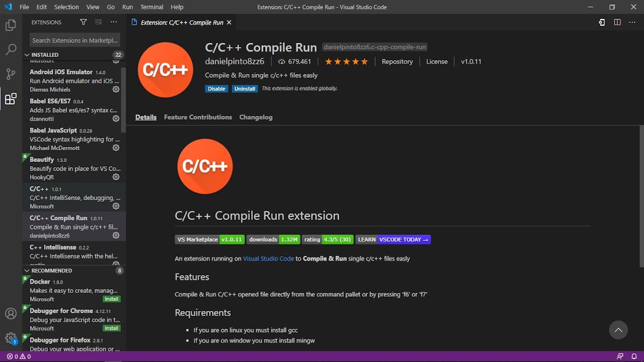Split the editor with the split icon

pyautogui.click(x=616, y=23)
